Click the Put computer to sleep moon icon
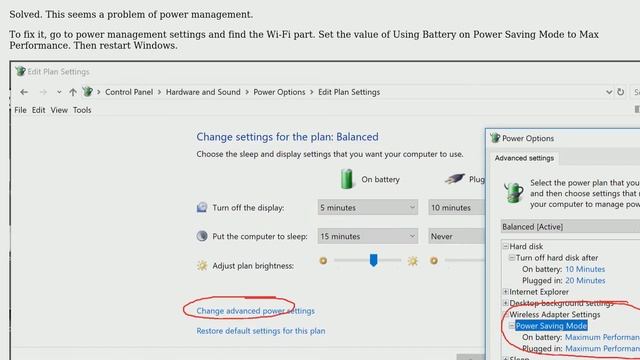The image size is (640, 360). click(202, 236)
